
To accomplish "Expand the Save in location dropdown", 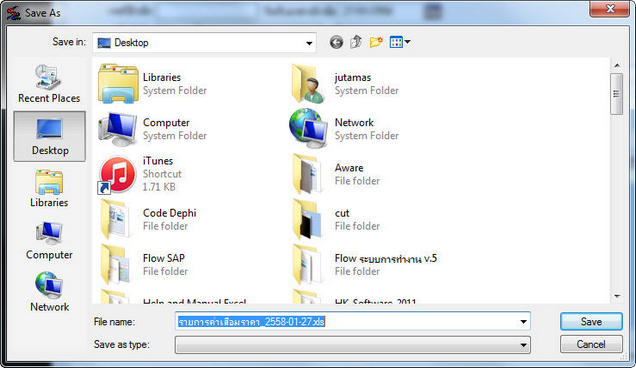I will [309, 43].
